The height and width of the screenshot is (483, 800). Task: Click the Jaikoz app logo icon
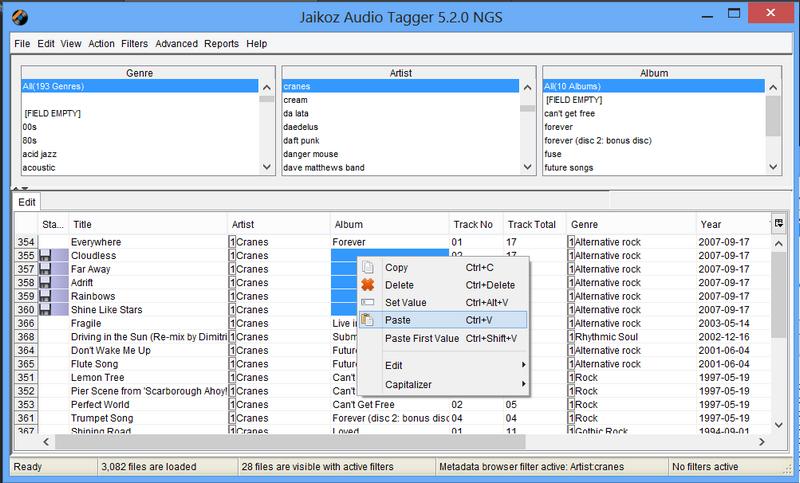click(20, 17)
